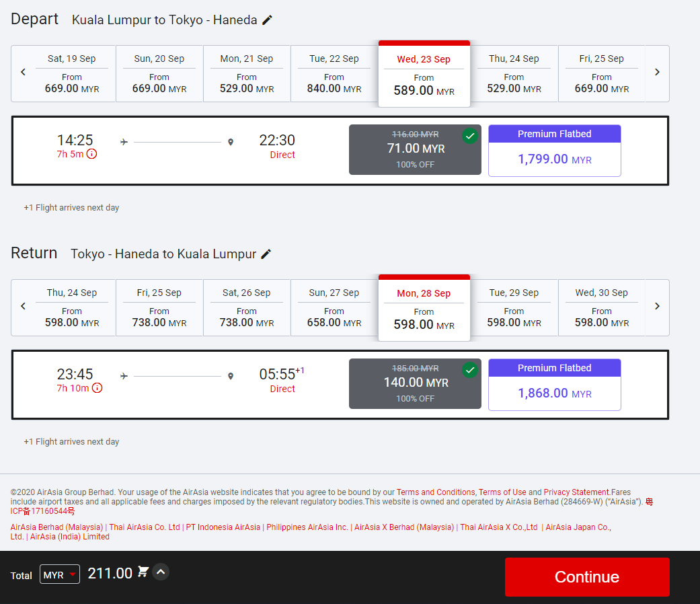This screenshot has width=700, height=604.
Task: Open the Privacy Statement link
Action: [576, 492]
